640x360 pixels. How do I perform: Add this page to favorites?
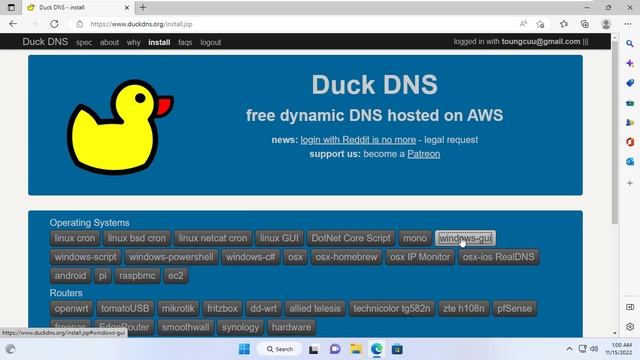pyautogui.click(x=540, y=24)
